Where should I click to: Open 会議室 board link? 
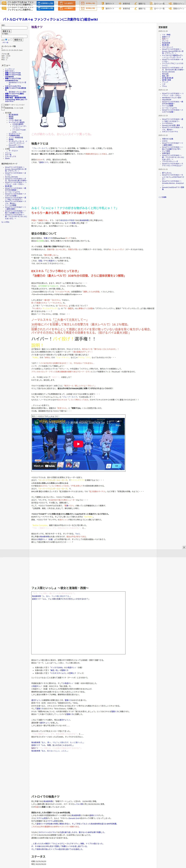point(11,118)
